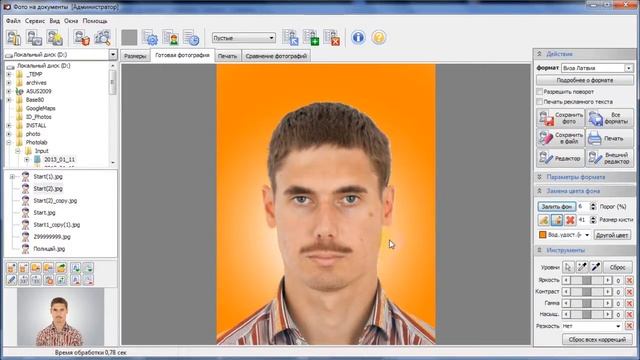
Task: Click the Сброс всех коррекций button
Action: (x=597, y=340)
